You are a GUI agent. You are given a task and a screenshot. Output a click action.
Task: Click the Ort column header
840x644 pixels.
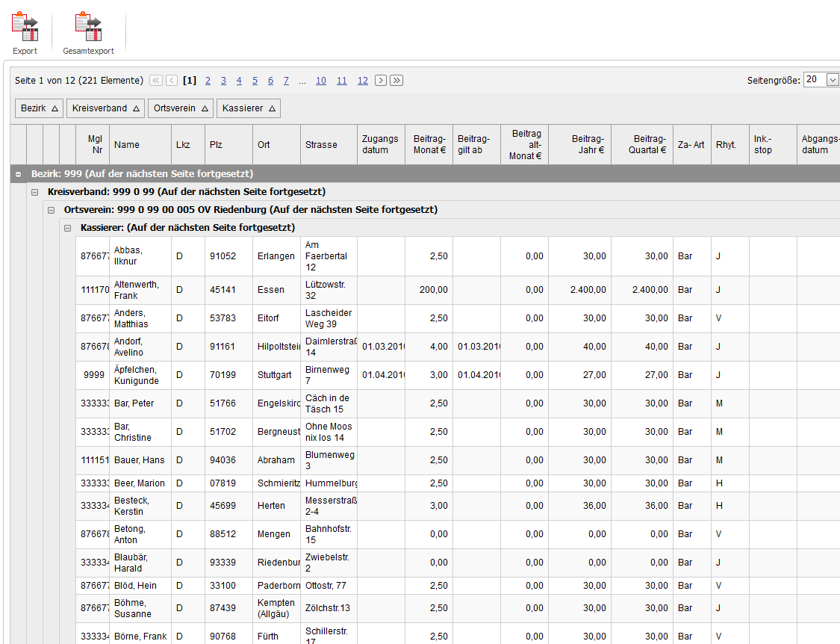[x=276, y=145]
